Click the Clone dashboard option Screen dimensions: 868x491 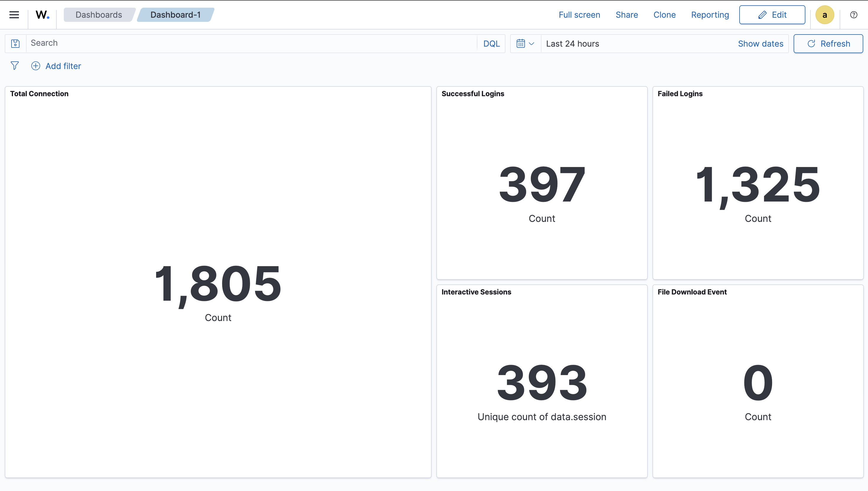[x=664, y=15]
